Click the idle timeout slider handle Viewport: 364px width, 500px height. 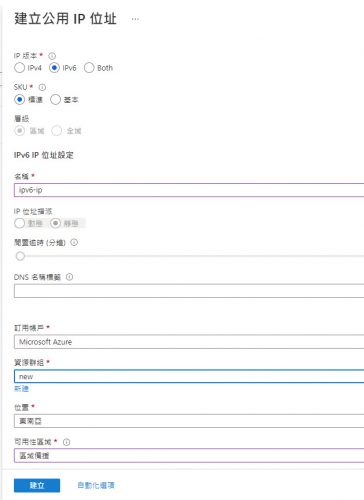[x=20, y=256]
